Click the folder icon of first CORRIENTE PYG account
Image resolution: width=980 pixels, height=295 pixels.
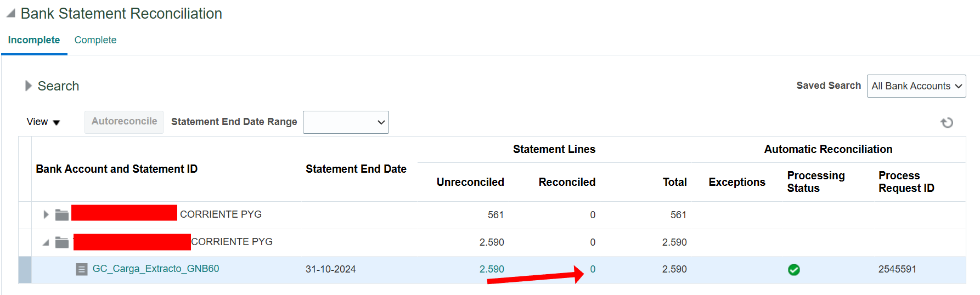pos(62,214)
